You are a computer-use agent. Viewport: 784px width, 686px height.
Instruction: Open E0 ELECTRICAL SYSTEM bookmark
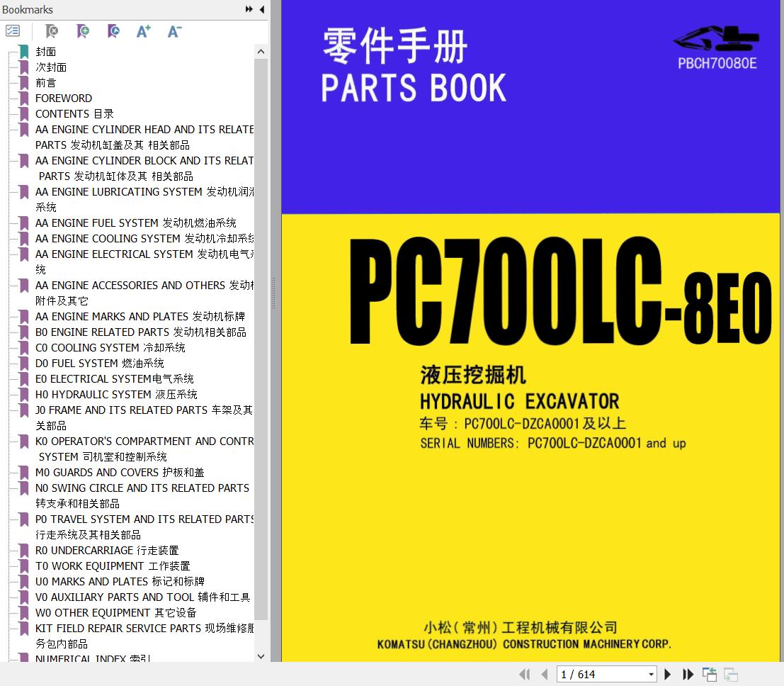115,378
